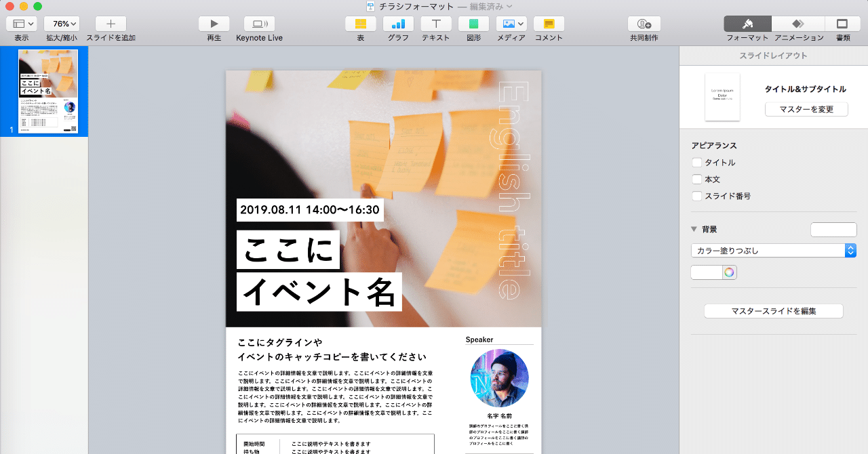Select the speaker's circular photo
The width and height of the screenshot is (868, 454).
coord(499,378)
